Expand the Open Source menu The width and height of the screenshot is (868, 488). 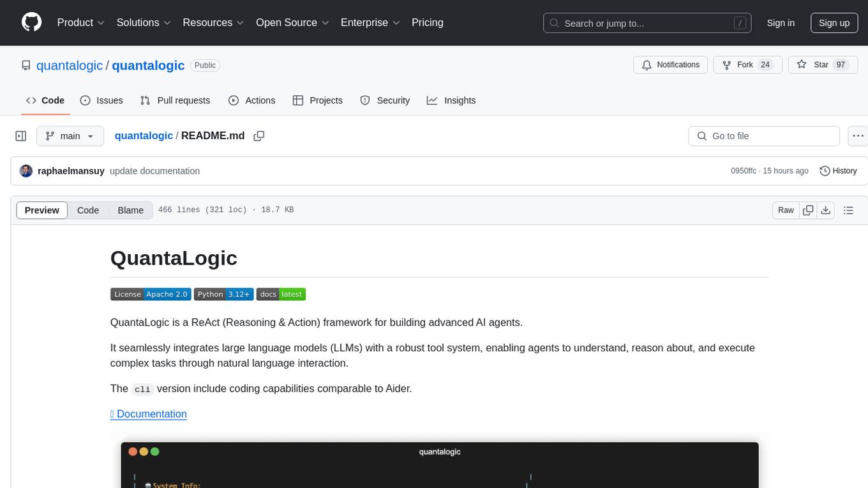(x=292, y=22)
